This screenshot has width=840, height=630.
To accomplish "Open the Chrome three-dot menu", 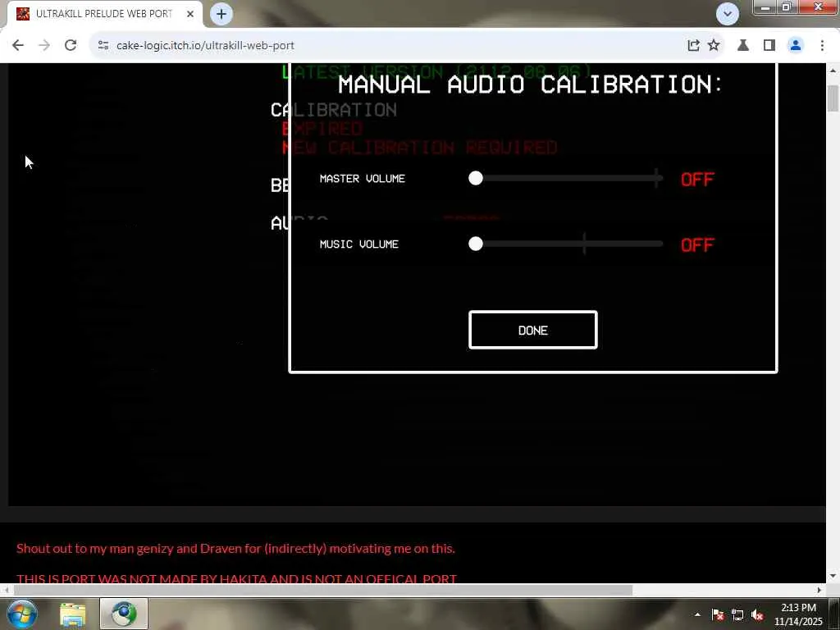I will point(822,46).
